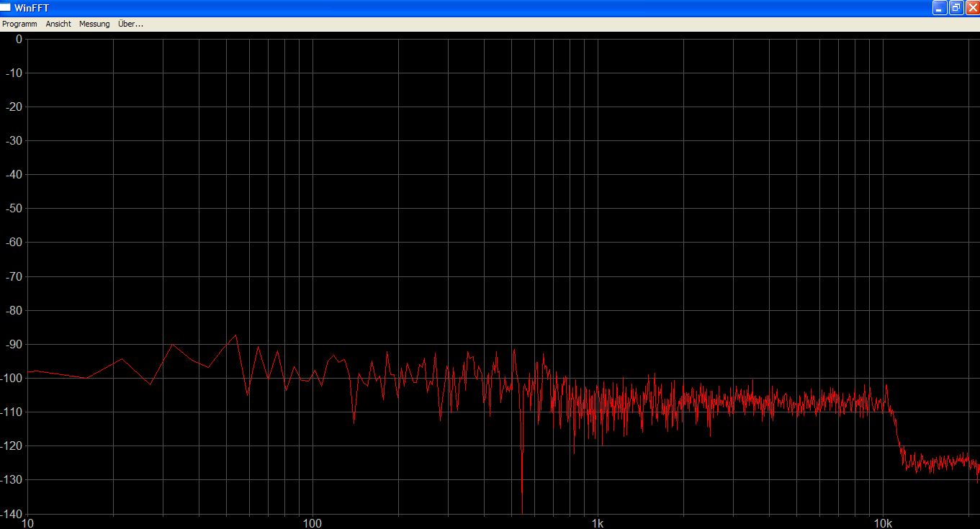Click the -90 dB axis label
Screen dimensions: 980x529
[x=14, y=344]
